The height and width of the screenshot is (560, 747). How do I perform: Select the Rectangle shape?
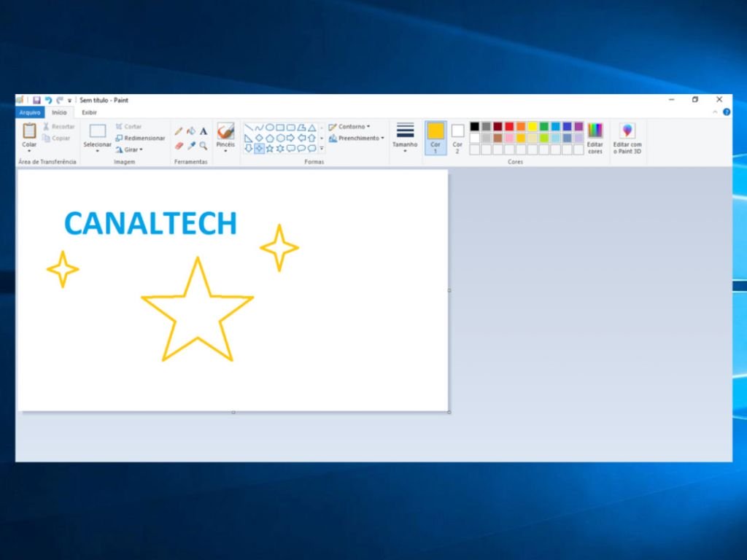[280, 127]
